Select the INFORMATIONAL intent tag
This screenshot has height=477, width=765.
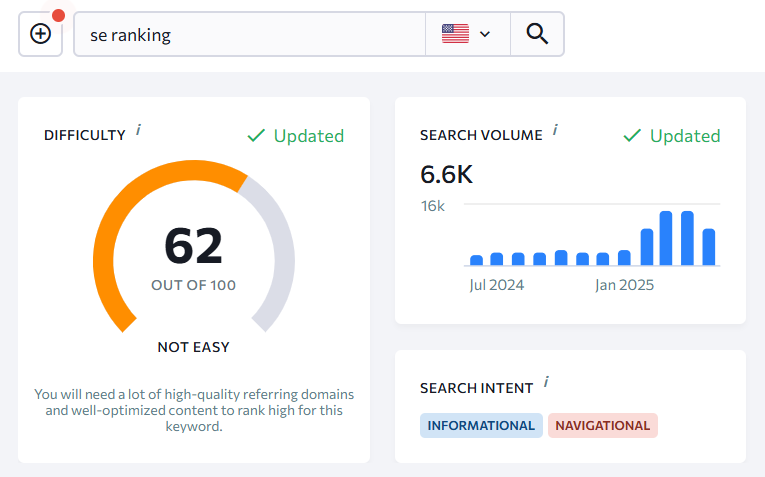click(481, 425)
